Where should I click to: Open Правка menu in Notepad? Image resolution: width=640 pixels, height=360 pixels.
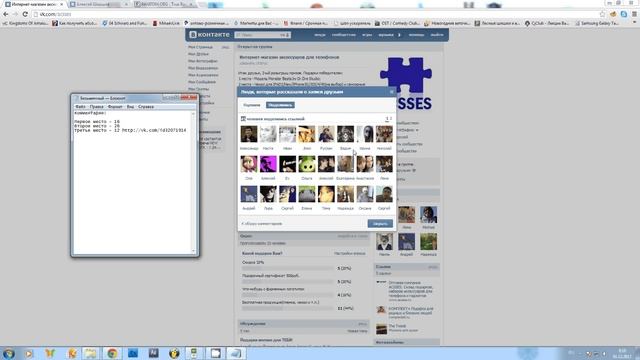(x=96, y=107)
